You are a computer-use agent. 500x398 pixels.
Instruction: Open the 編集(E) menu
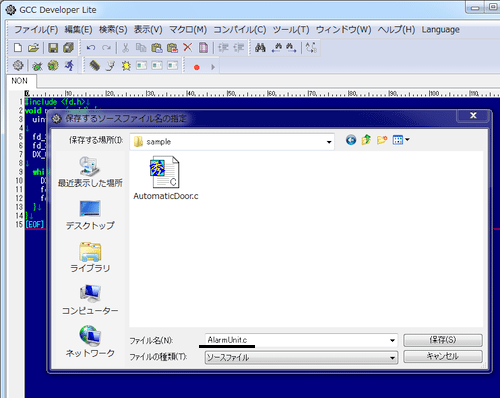(x=78, y=30)
